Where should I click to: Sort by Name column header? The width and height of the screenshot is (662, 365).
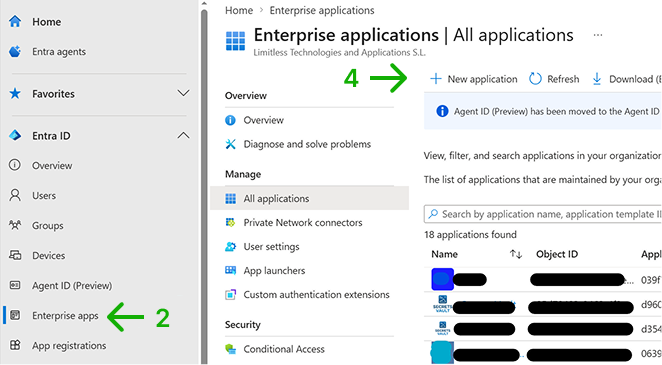[x=445, y=254]
